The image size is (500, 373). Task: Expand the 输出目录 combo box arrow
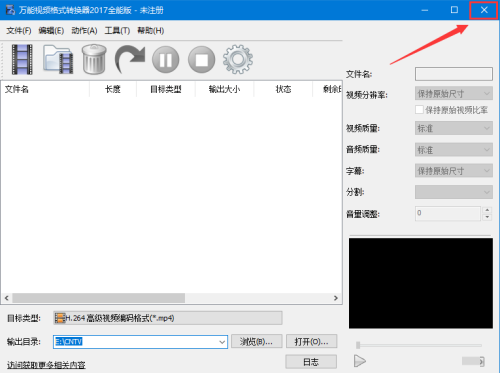[222, 342]
